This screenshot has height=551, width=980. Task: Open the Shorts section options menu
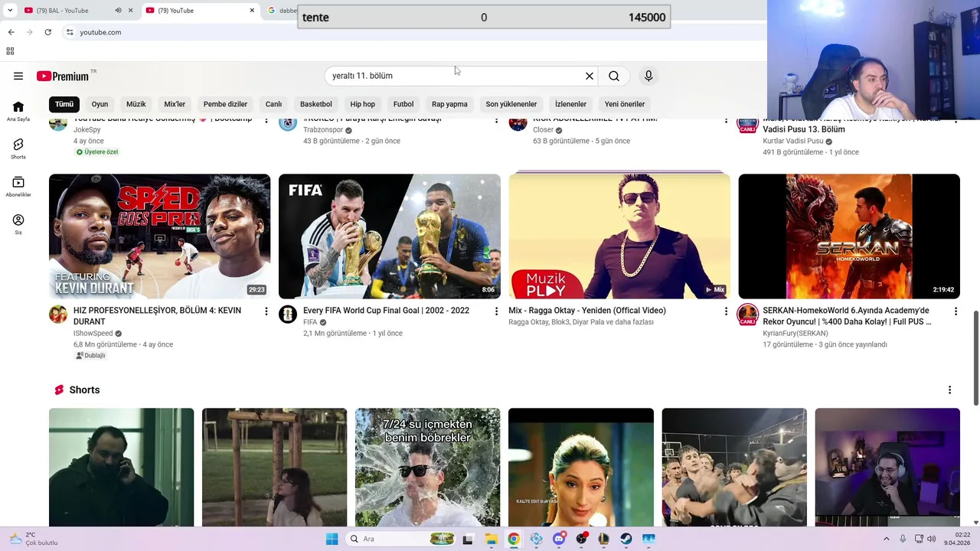pos(949,390)
